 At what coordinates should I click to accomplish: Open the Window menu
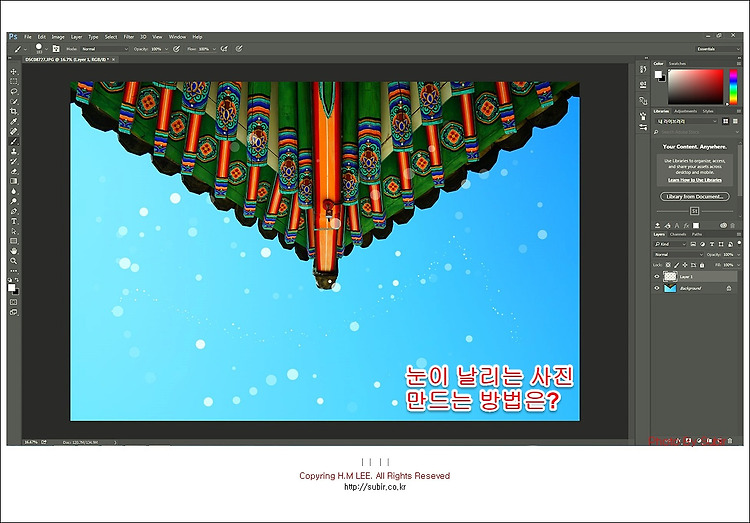(177, 37)
